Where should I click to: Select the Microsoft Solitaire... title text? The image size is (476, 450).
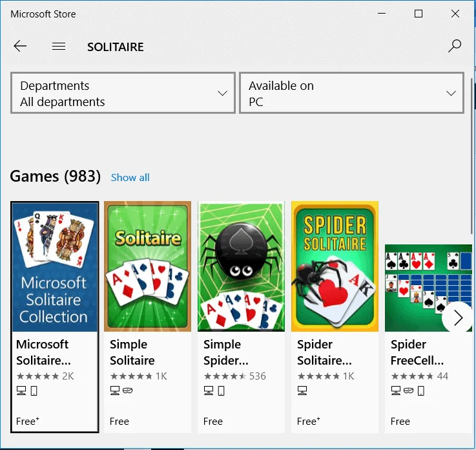tap(43, 352)
